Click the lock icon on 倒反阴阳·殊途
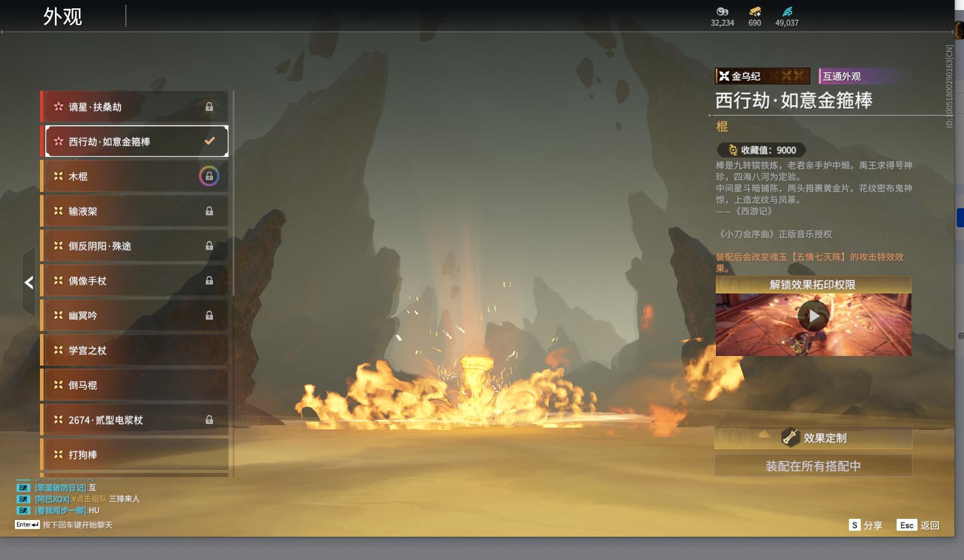This screenshot has height=560, width=964. [209, 246]
